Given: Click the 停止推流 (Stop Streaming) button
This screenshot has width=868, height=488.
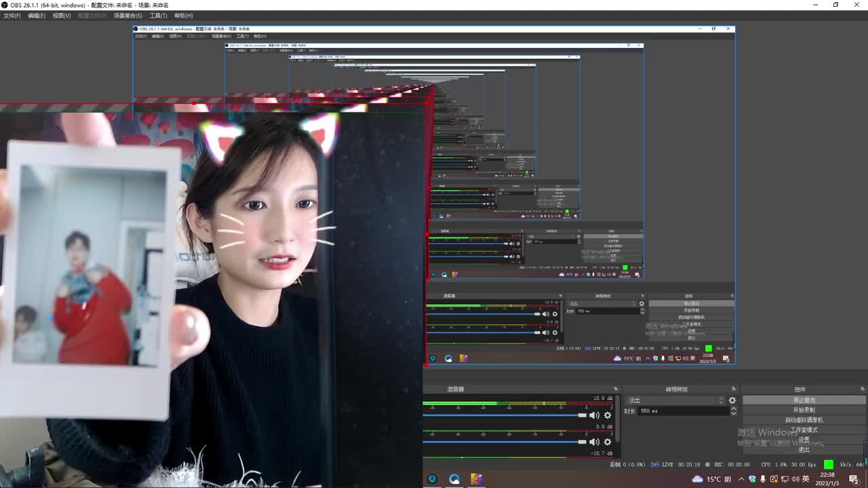Looking at the screenshot, I should [804, 400].
